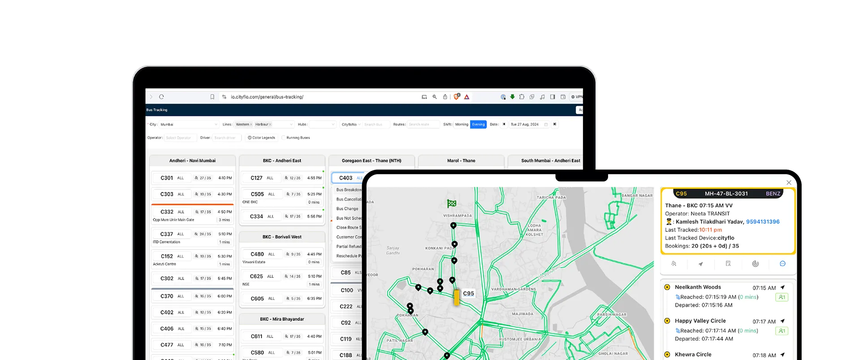Click the Search route input field
Viewport: 868px width, 360px height.
tap(423, 124)
